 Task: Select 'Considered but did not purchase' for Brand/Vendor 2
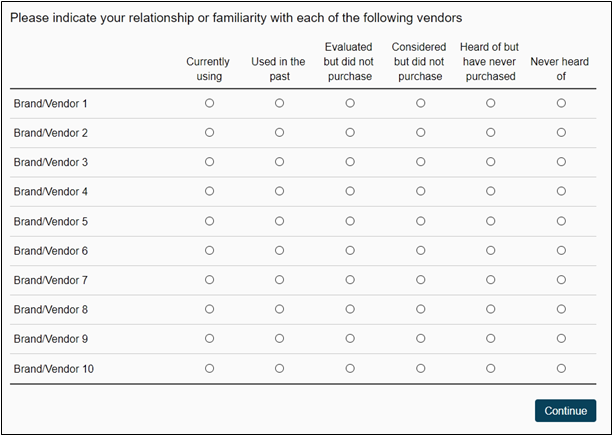pyautogui.click(x=421, y=132)
